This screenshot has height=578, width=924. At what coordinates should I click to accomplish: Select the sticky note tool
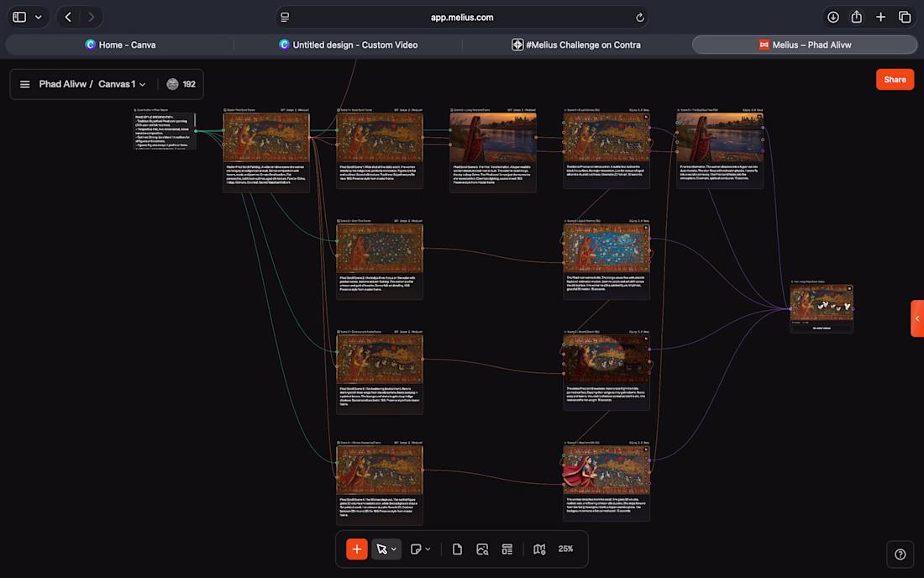[416, 549]
